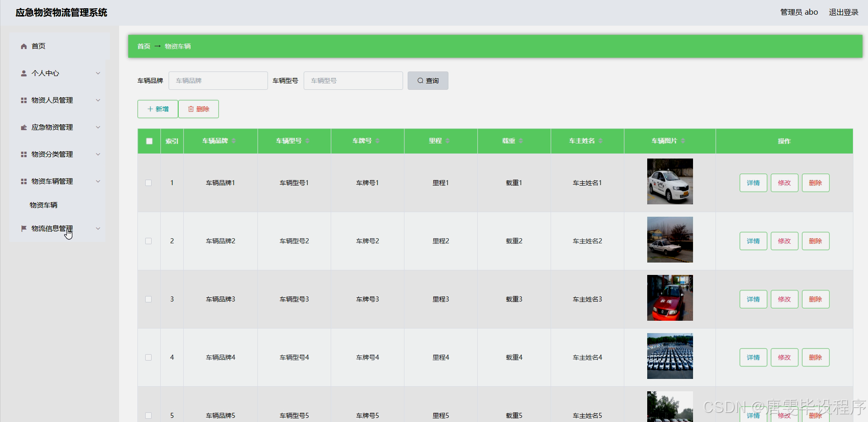Sort by 车牌号 column arrows
The width and height of the screenshot is (868, 422).
point(377,141)
